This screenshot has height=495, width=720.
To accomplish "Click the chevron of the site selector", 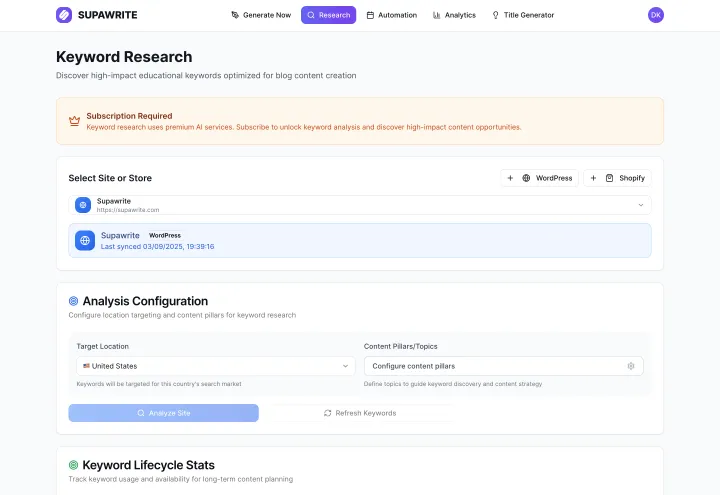I will [x=641, y=205].
